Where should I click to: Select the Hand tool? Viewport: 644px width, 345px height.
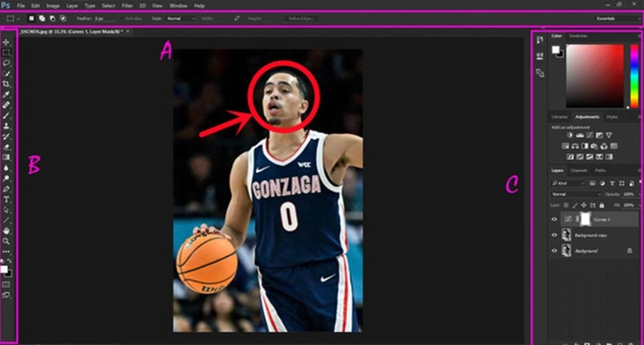(x=7, y=230)
